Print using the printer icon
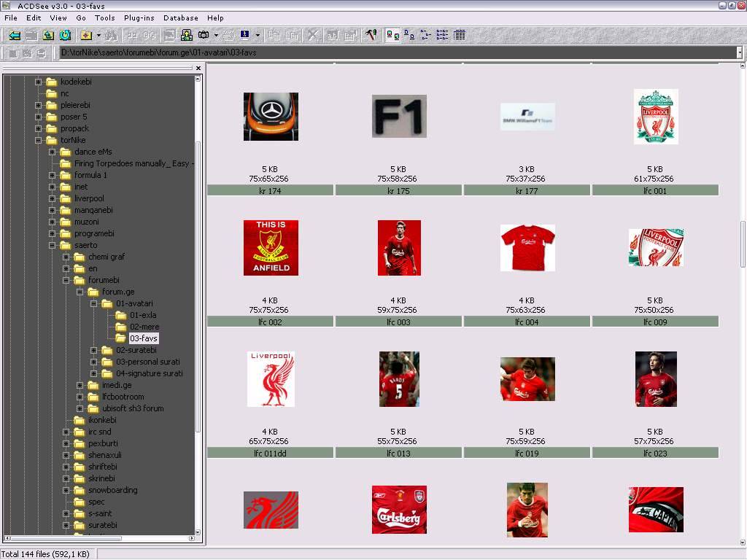This screenshot has width=747, height=560. 228,35
